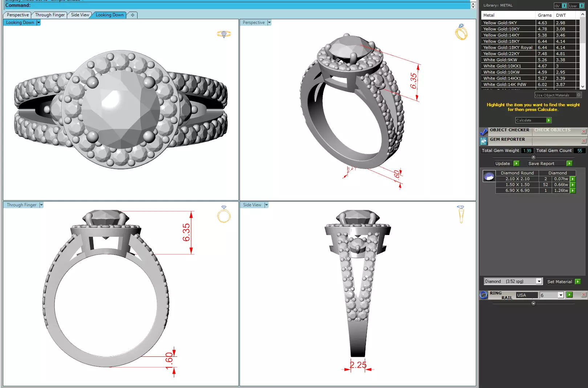Open the Through Finger viewport dropdown arrow
The height and width of the screenshot is (388, 588).
[x=41, y=205]
